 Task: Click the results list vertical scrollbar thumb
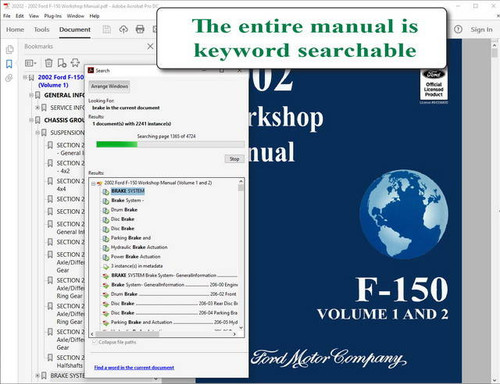[x=241, y=187]
